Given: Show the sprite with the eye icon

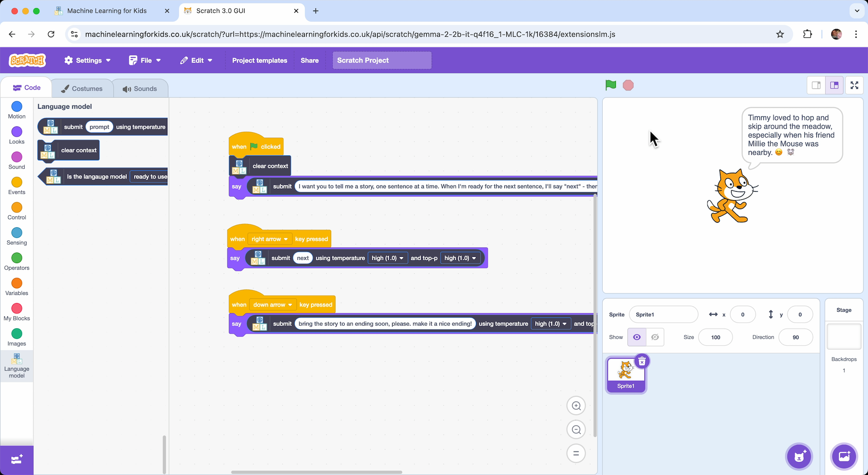Looking at the screenshot, I should pyautogui.click(x=637, y=337).
